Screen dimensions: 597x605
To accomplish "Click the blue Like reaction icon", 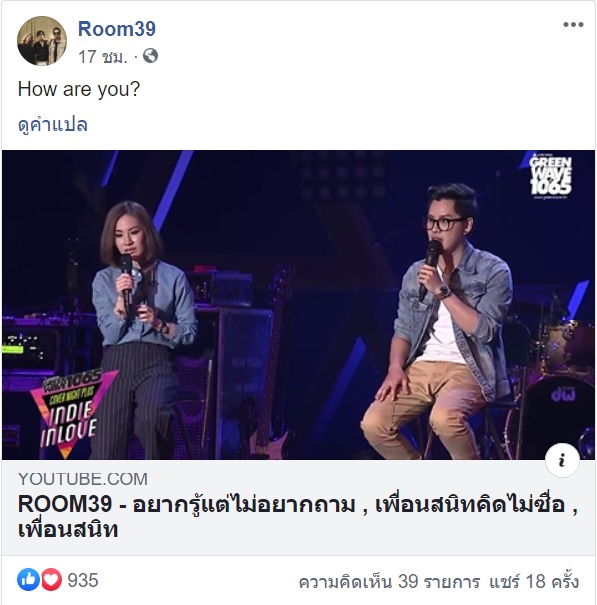I will (28, 580).
